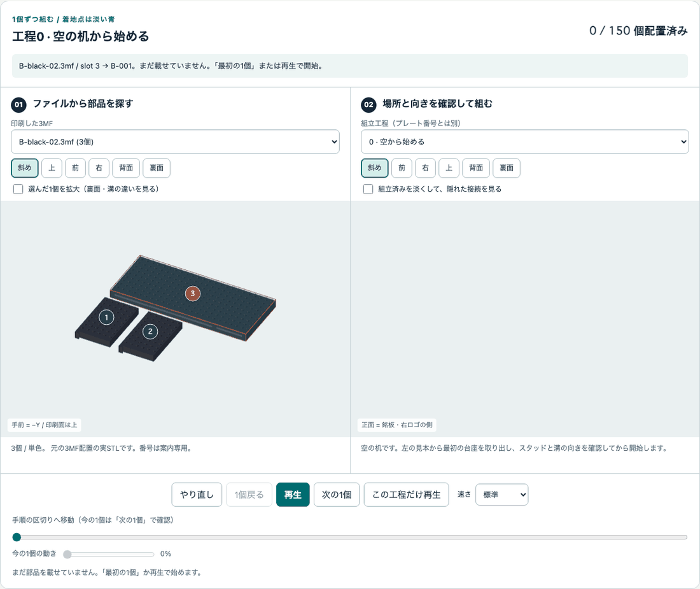Set the assembly panel view to 裏面
This screenshot has height=589, width=700.
[x=507, y=168]
